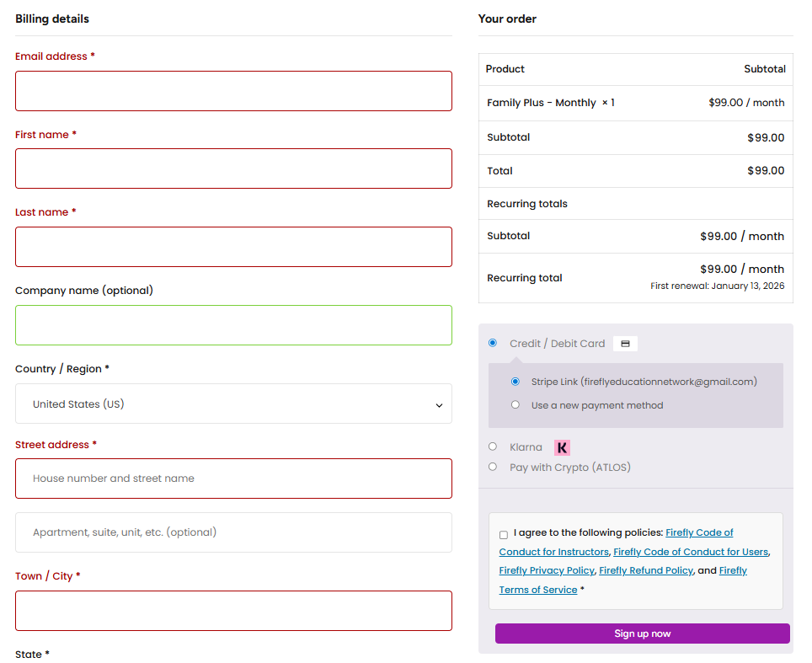Focus the First name input field
This screenshot has width=812, height=663.
(x=233, y=168)
